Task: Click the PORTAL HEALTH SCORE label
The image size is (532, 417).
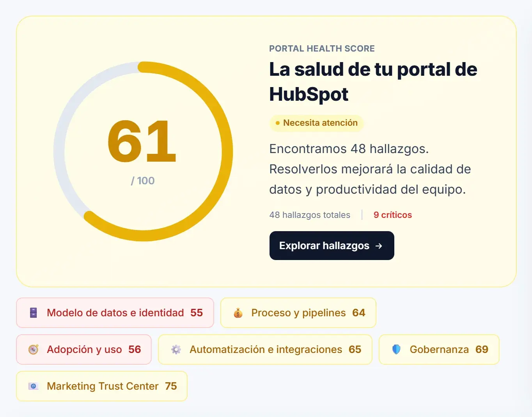Action: coord(322,48)
